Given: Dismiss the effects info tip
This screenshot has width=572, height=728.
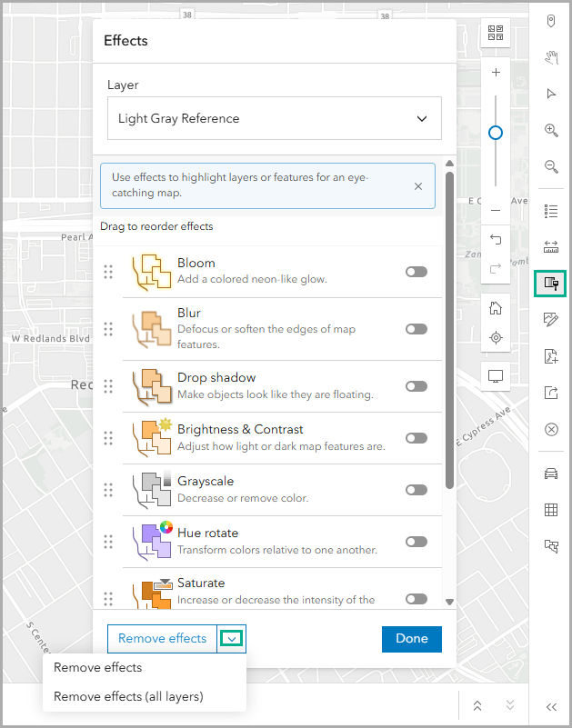Looking at the screenshot, I should (x=418, y=186).
